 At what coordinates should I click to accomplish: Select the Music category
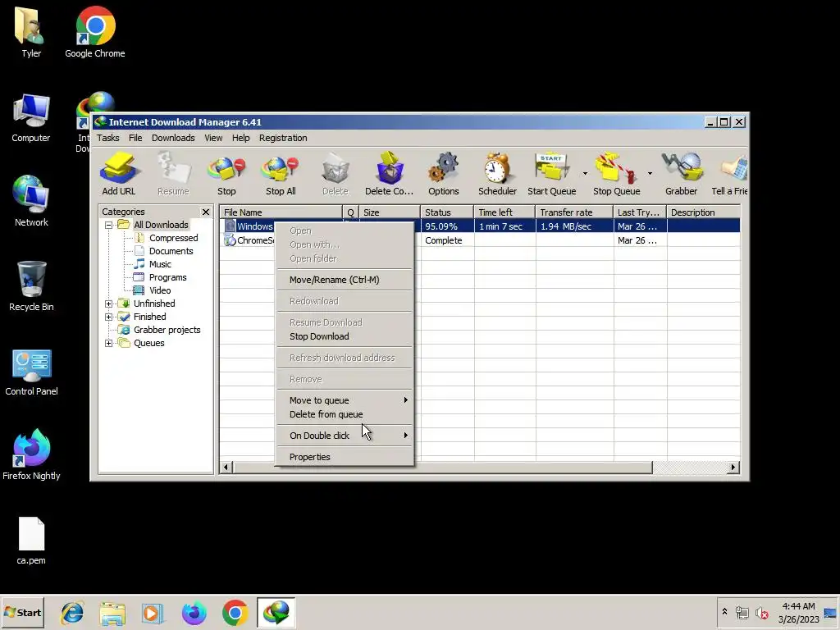pos(153,264)
